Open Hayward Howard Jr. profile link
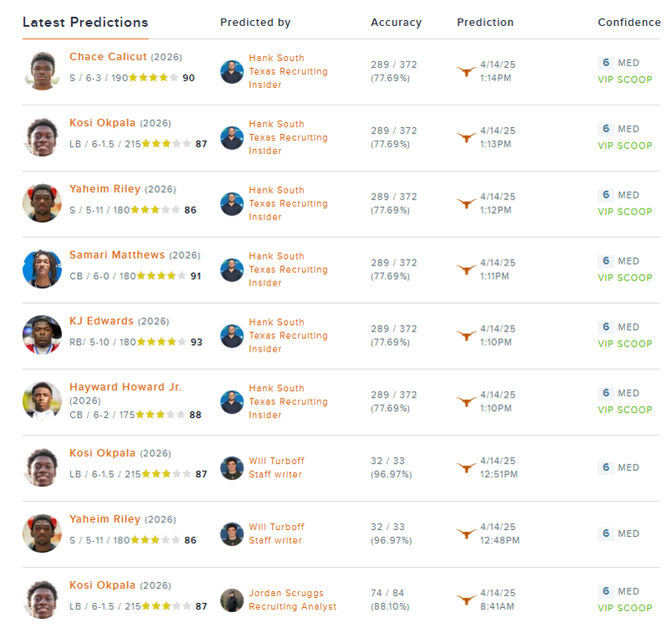 pos(126,387)
